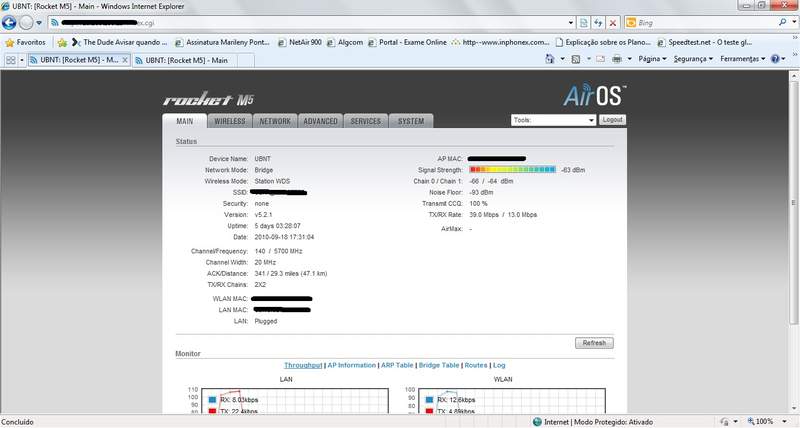Image resolution: width=800 pixels, height=428 pixels.
Task: Click the browser Forward arrow button
Action: pos(26,22)
